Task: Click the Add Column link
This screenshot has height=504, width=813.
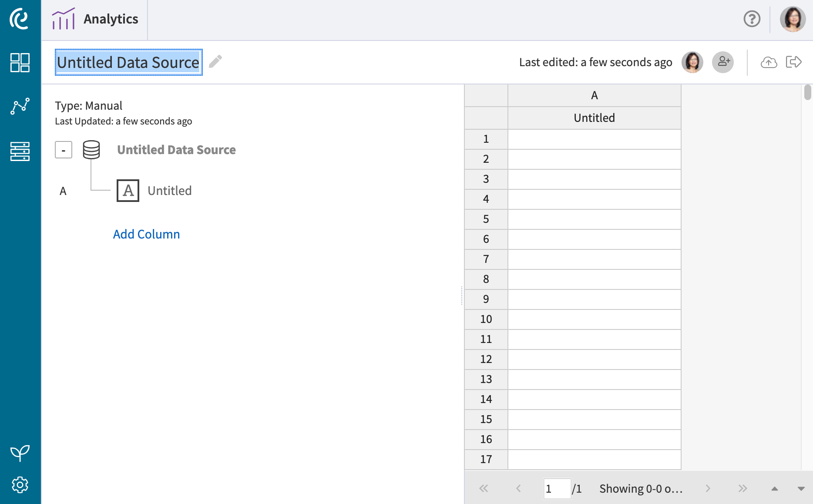Action: click(x=146, y=234)
